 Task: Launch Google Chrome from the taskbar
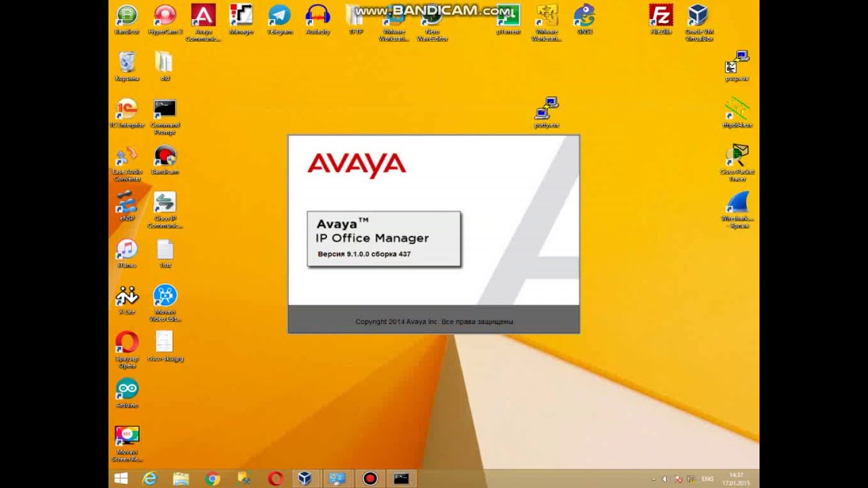[x=212, y=479]
